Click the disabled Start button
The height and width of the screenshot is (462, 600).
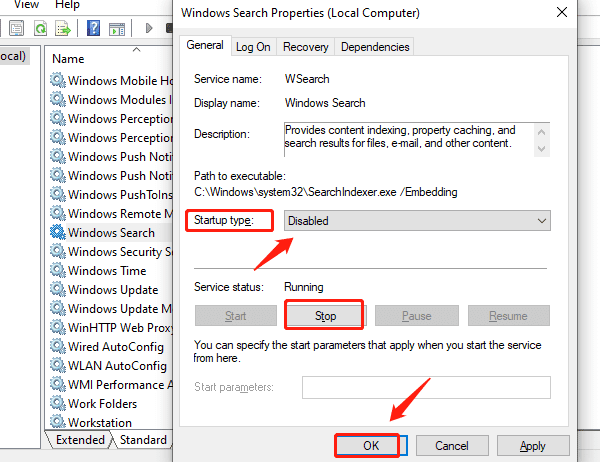[x=236, y=316]
